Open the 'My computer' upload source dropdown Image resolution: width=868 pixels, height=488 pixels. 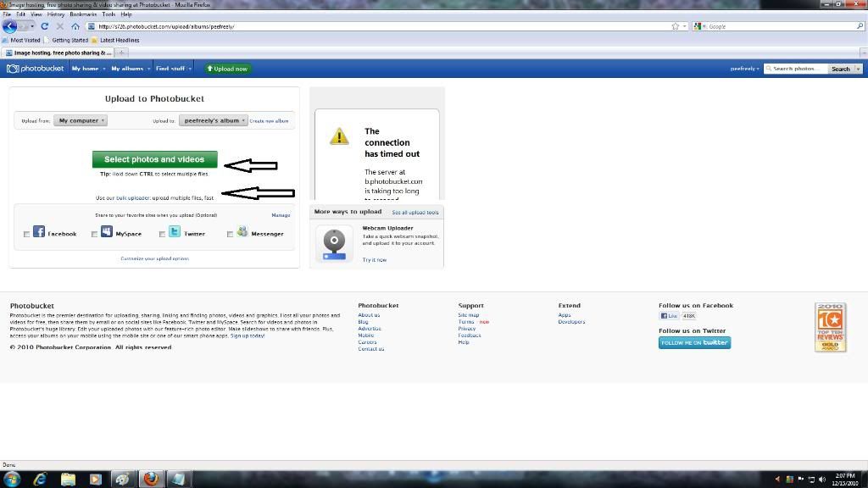click(81, 120)
